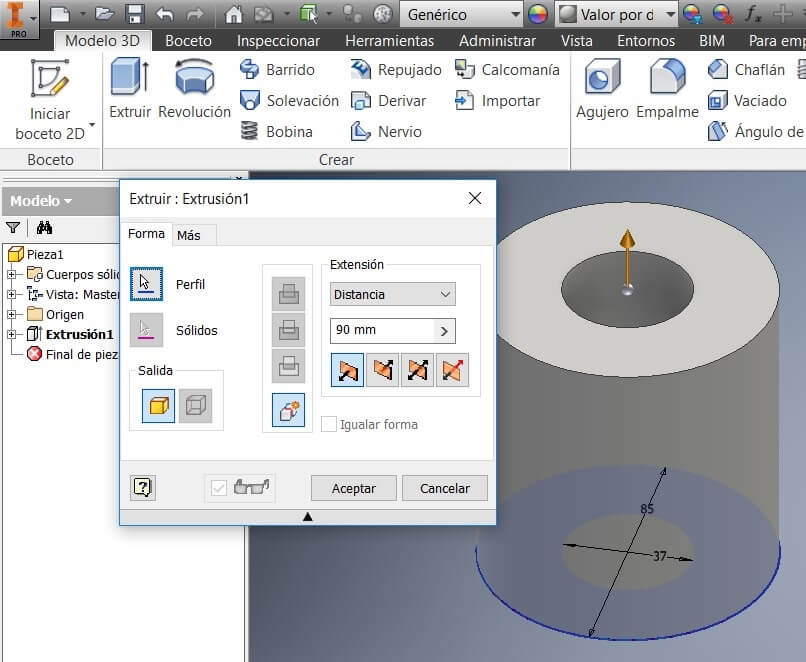806x662 pixels.
Task: Click the Perfil selection button
Action: [x=146, y=284]
